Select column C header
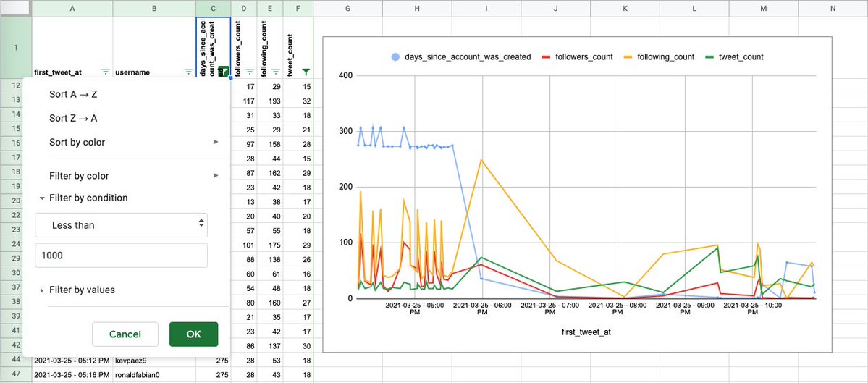Viewport: 868px width, 383px height. (x=213, y=8)
